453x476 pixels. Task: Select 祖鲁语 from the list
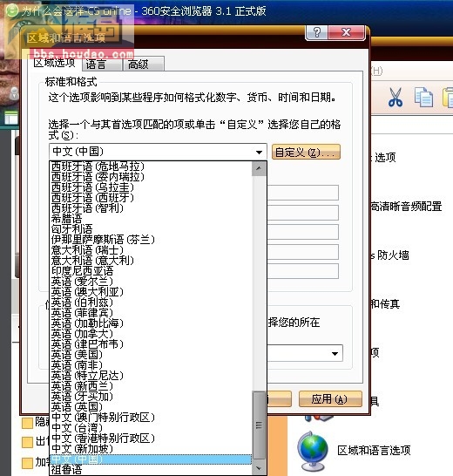[x=151, y=470]
